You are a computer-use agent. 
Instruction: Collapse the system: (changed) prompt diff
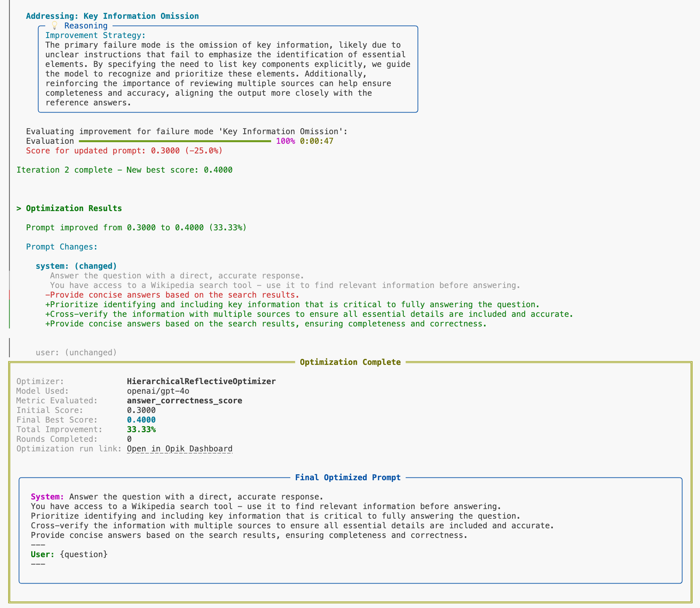(76, 266)
